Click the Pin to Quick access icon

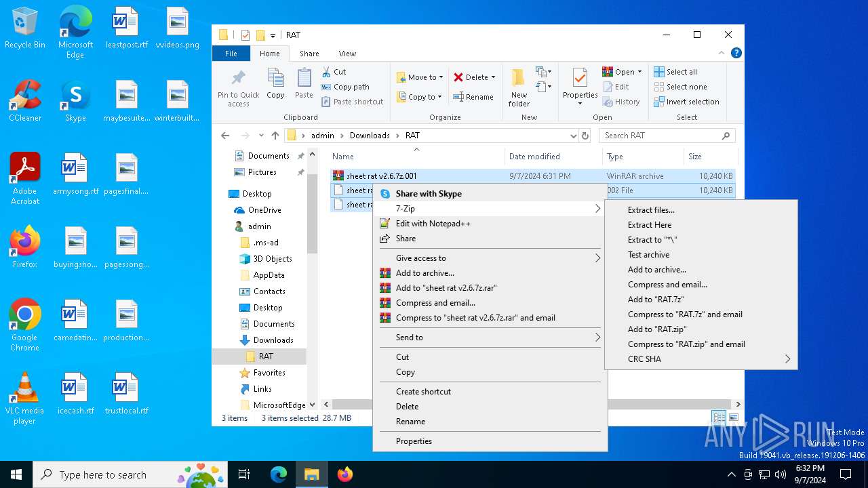tap(238, 87)
